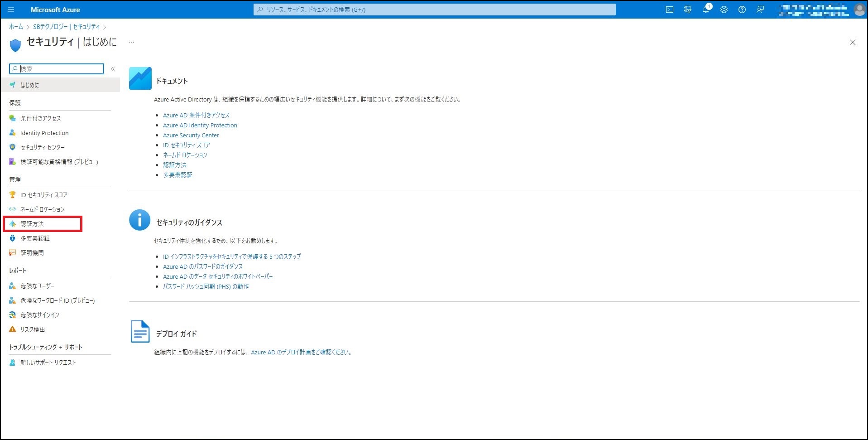The width and height of the screenshot is (868, 440).
Task: Click the ホーム breadcrumb link
Action: pos(16,27)
